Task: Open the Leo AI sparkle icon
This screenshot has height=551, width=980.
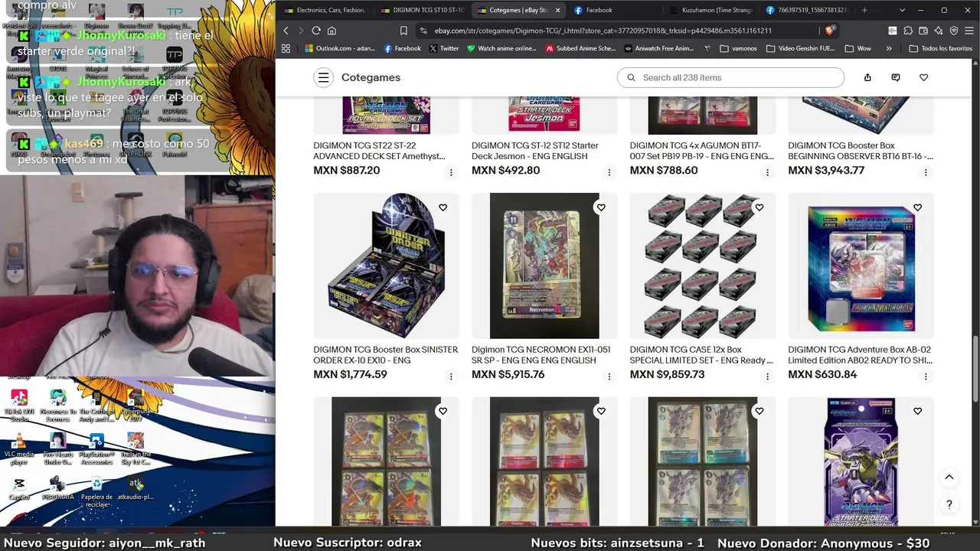Action: tap(939, 31)
